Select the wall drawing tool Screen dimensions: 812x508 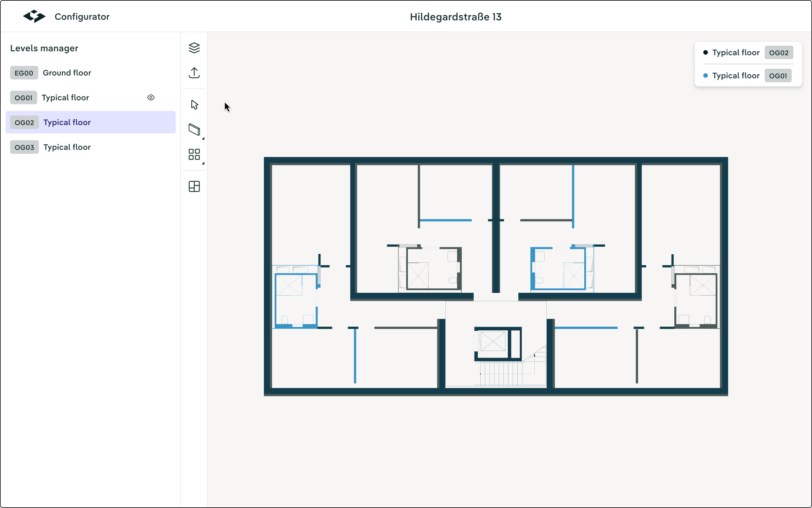(194, 129)
